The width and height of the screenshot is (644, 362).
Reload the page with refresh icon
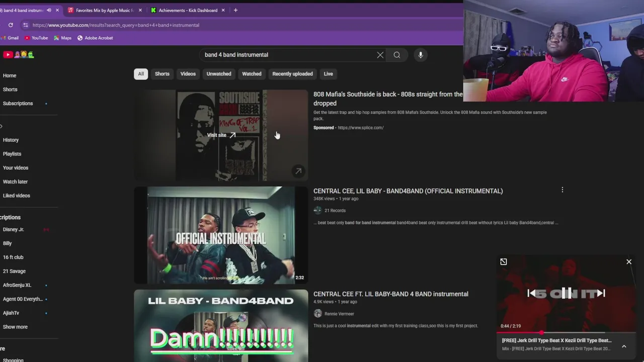[x=11, y=25]
